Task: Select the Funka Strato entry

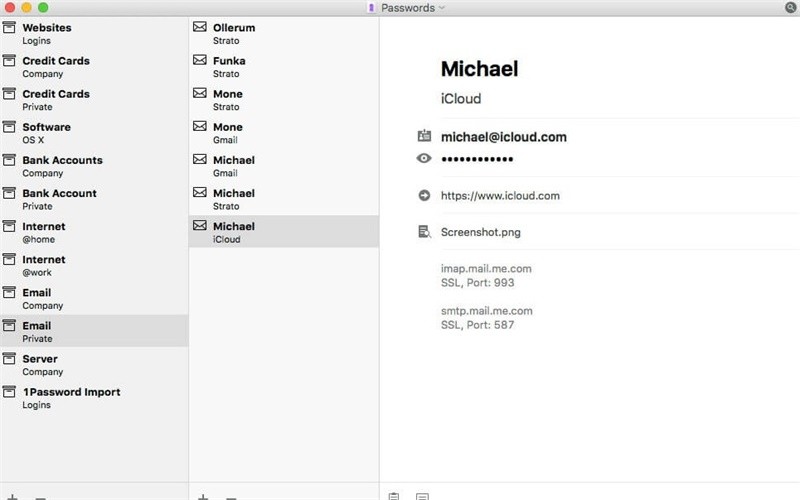Action: [x=284, y=67]
